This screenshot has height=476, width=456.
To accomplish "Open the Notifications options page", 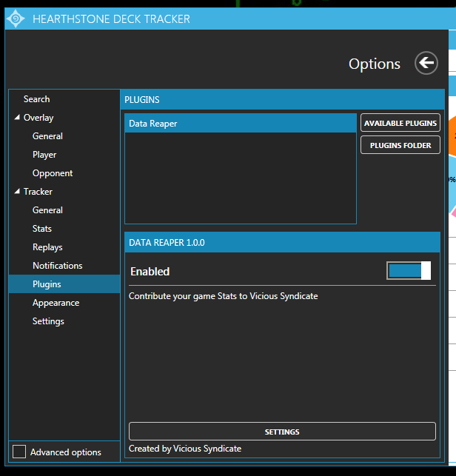I will [x=58, y=266].
